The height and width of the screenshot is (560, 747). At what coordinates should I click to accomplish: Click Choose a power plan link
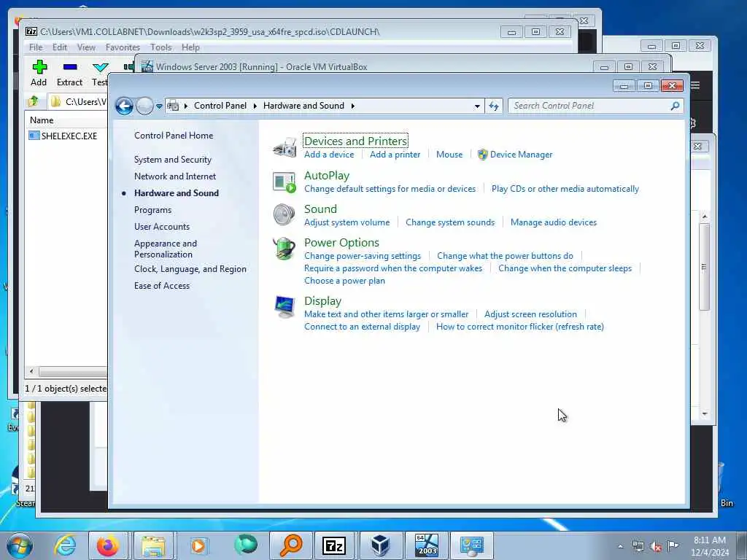pyautogui.click(x=344, y=281)
